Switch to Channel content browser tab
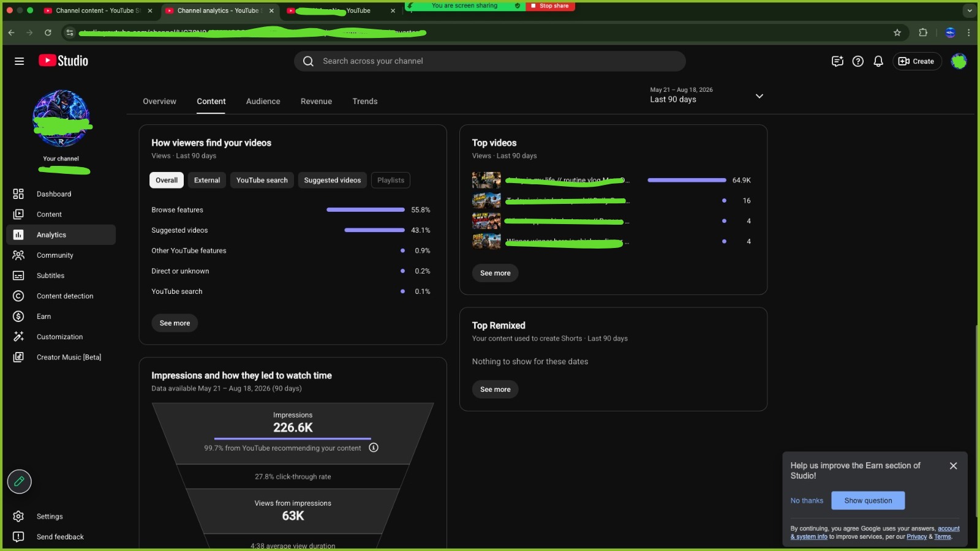This screenshot has width=980, height=551. (98, 11)
